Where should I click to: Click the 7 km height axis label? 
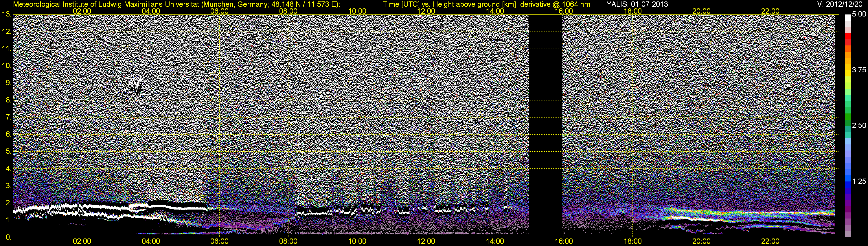tap(8, 117)
